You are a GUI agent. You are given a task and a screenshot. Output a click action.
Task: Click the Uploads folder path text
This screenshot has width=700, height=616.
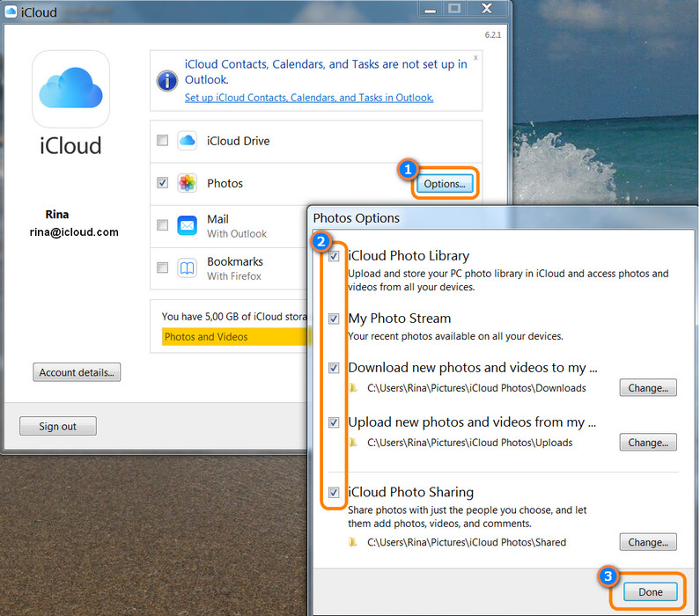coord(469,443)
